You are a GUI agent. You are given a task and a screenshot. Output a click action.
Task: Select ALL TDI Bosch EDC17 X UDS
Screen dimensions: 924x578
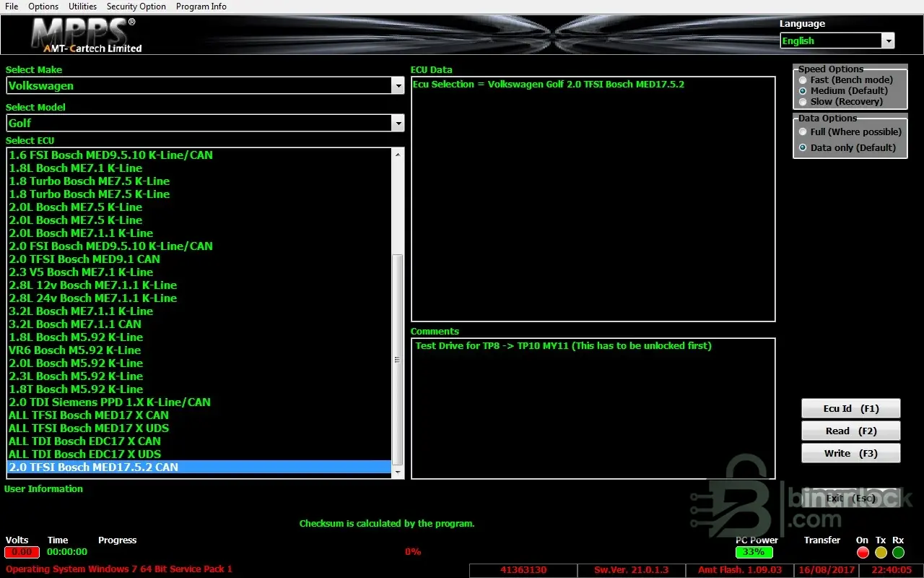click(x=199, y=454)
